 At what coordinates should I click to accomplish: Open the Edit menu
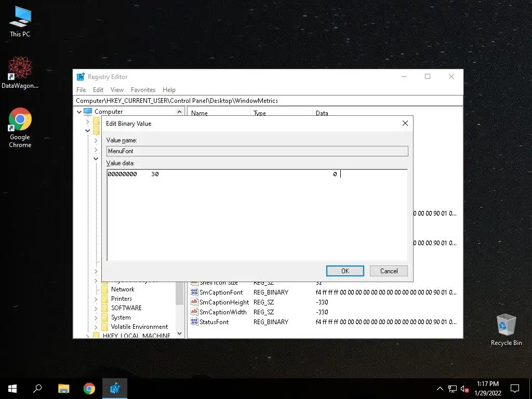[x=98, y=89]
